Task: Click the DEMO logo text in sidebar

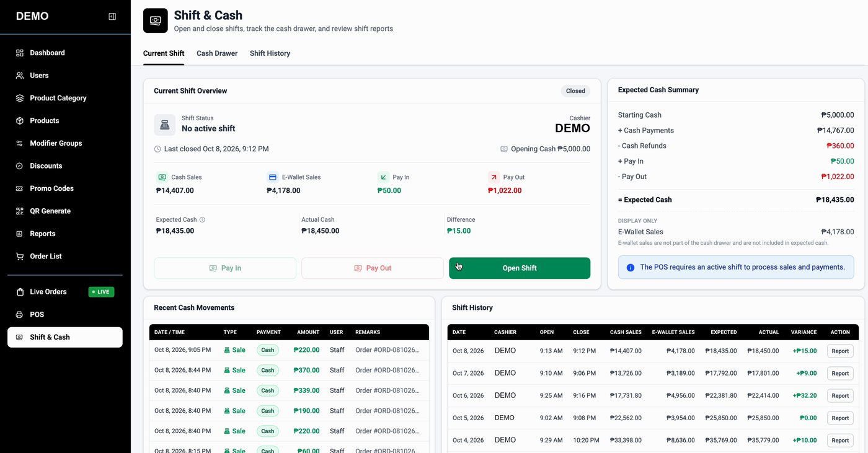Action: [32, 17]
